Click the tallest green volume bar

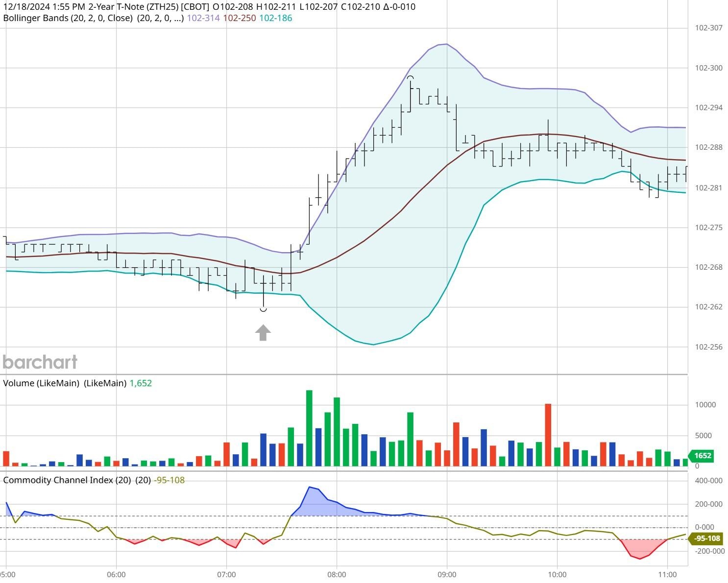309,428
